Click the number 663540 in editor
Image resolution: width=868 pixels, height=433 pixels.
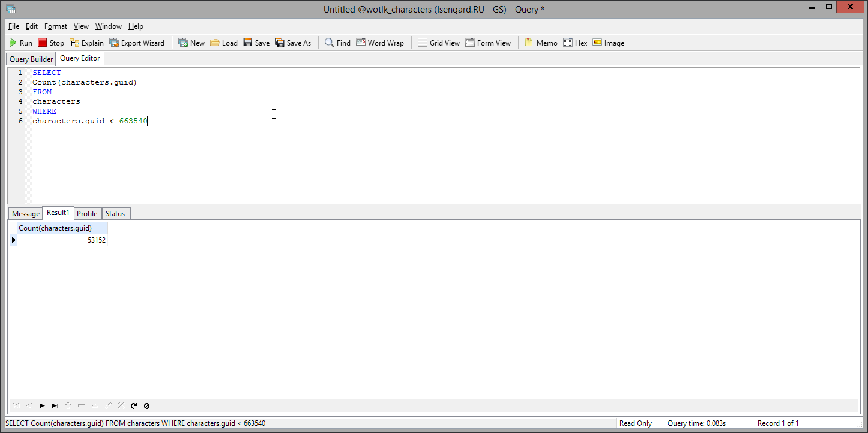click(133, 121)
